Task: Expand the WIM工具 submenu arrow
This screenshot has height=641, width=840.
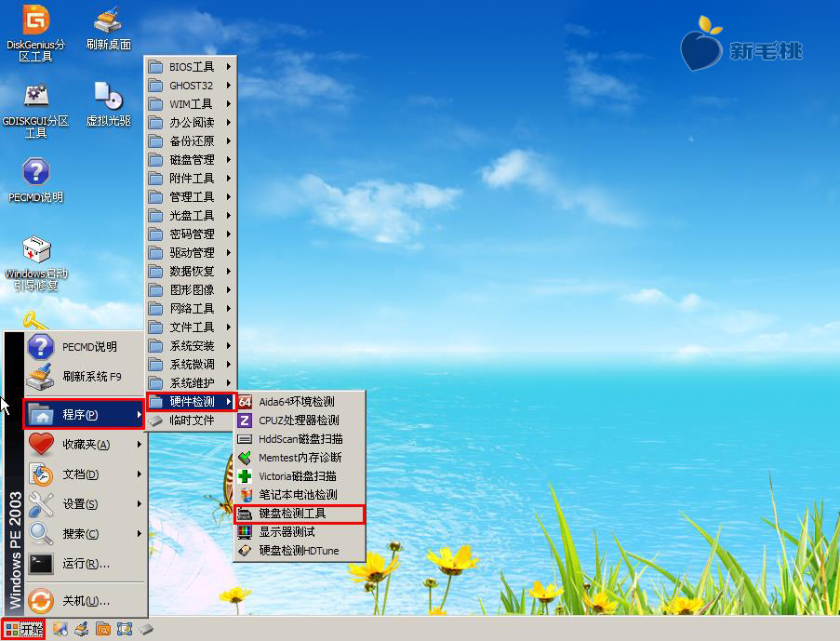Action: click(x=229, y=104)
